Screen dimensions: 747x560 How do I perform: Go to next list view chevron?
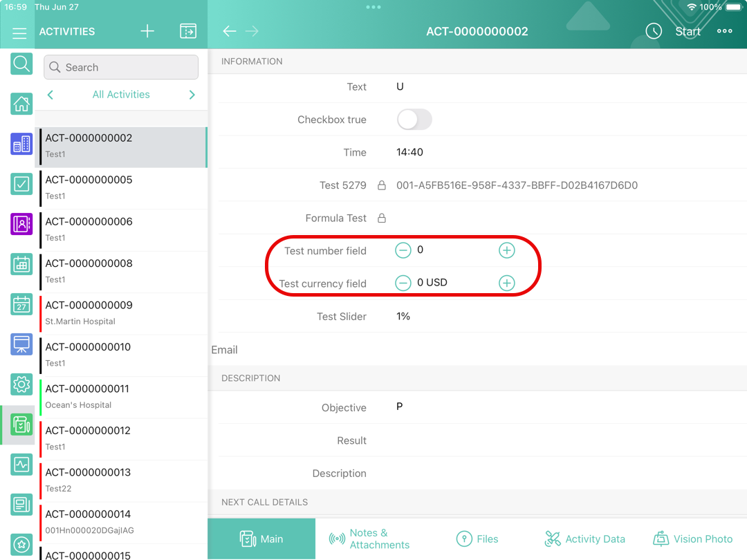point(192,95)
